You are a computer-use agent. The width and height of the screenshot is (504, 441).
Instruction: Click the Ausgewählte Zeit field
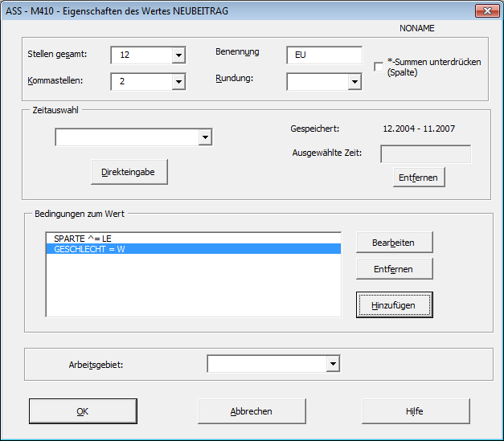click(425, 153)
